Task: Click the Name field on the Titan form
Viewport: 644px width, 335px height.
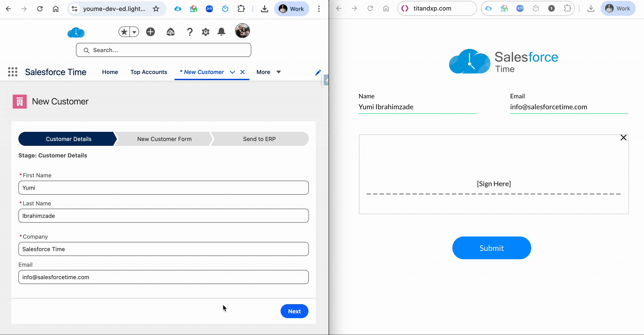Action: [418, 107]
